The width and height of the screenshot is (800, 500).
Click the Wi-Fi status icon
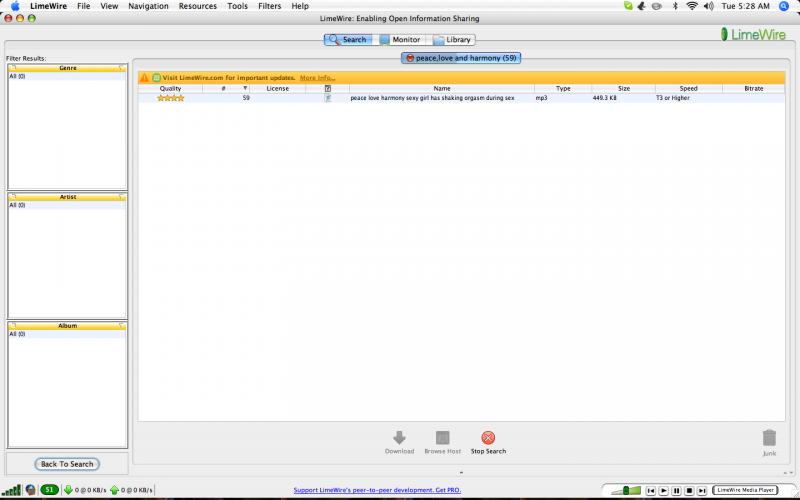click(x=692, y=6)
